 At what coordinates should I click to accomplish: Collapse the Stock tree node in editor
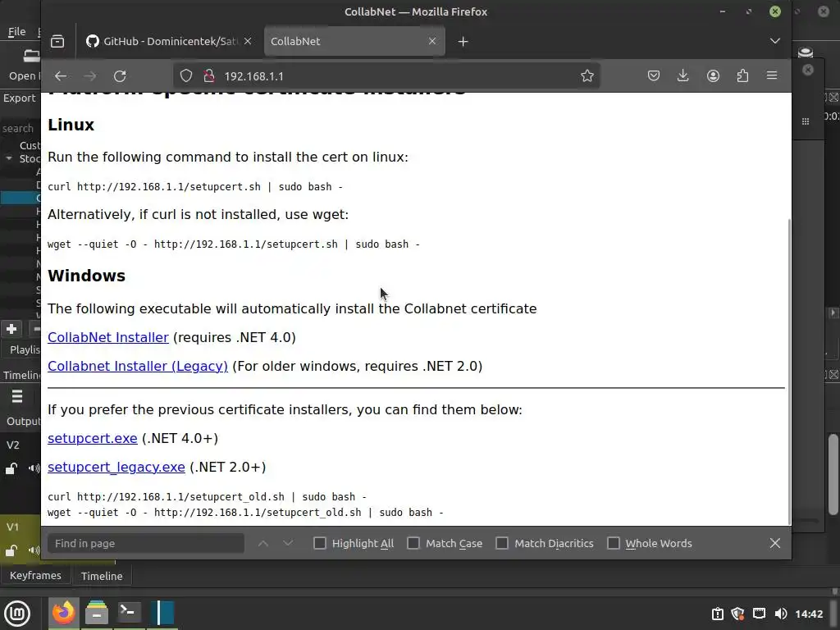(9, 158)
